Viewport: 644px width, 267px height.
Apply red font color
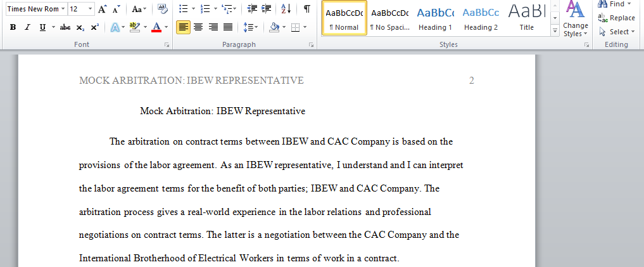tap(156, 27)
